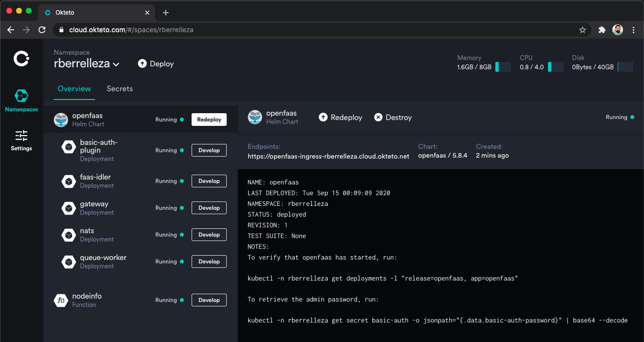Screen dimensions: 644x342
Task: Click the nodeinfo function icon
Action: [61, 300]
